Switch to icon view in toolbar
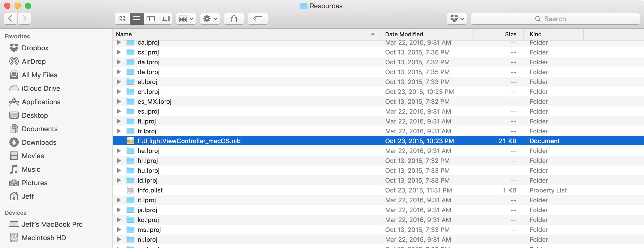The height and width of the screenshot is (248, 644). point(122,19)
